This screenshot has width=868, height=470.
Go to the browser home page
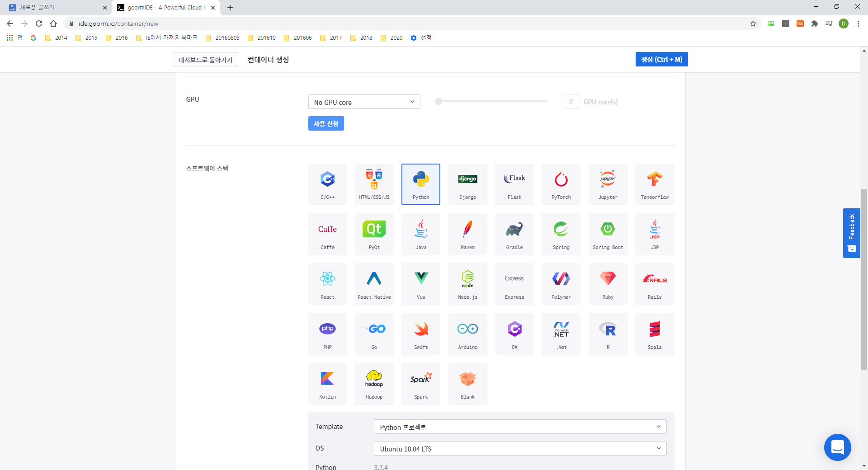point(53,23)
